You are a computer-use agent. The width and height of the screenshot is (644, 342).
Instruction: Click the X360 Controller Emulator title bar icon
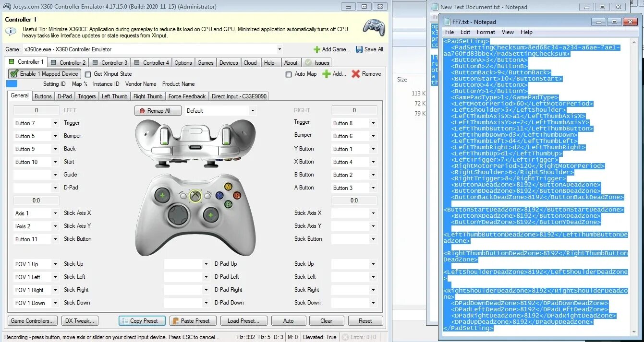click(x=8, y=7)
